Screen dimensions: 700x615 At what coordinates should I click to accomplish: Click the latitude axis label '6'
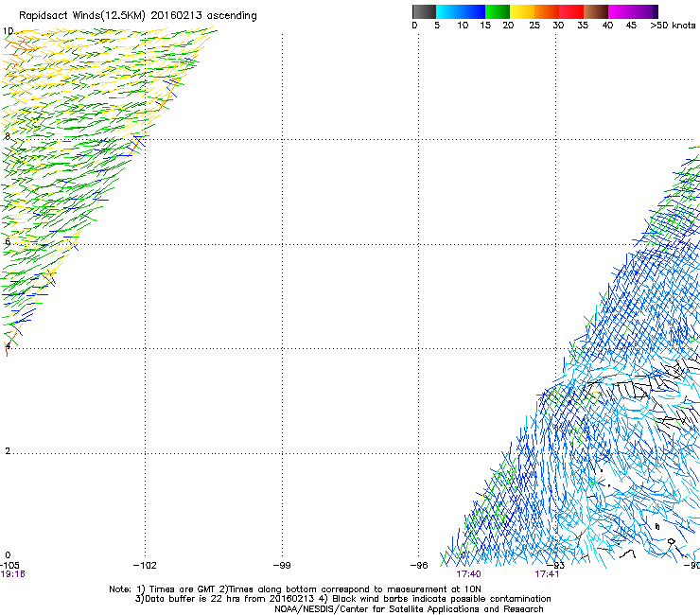click(8, 241)
